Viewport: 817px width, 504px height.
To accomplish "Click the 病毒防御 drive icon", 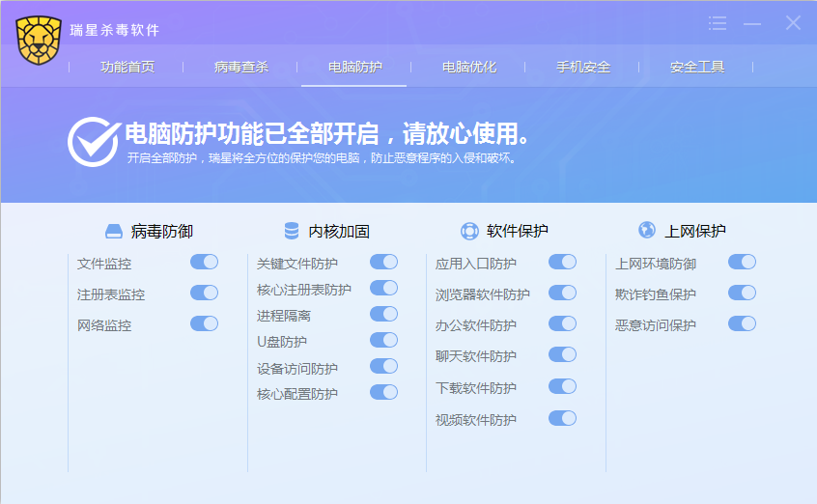I will [114, 232].
